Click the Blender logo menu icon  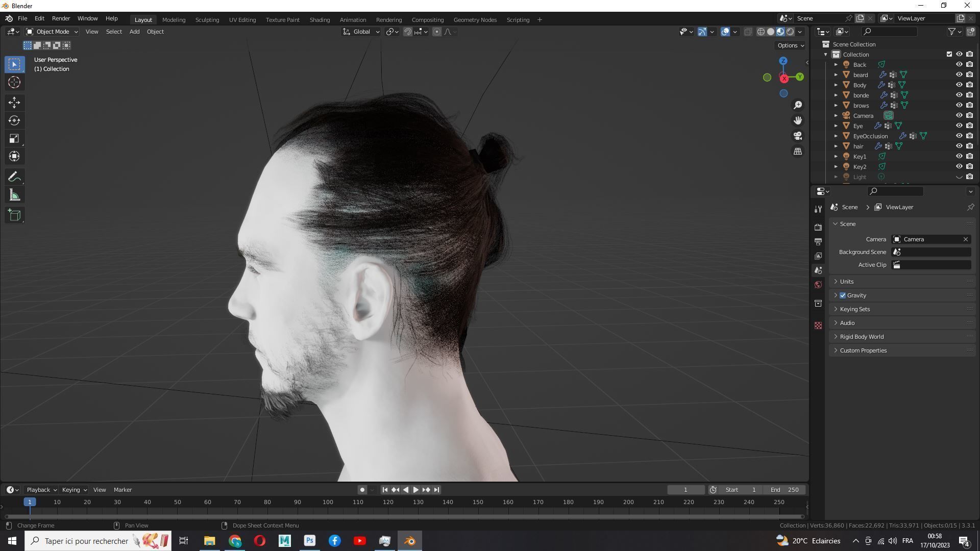(9, 18)
